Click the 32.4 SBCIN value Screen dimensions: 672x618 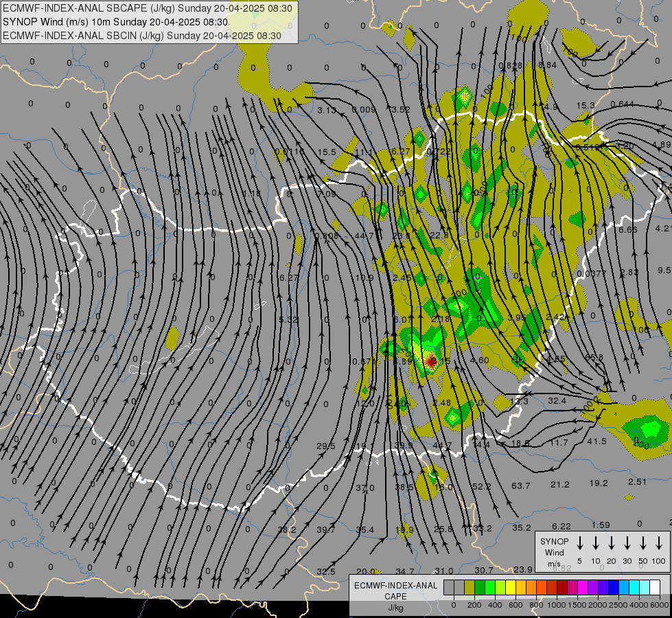point(557,401)
